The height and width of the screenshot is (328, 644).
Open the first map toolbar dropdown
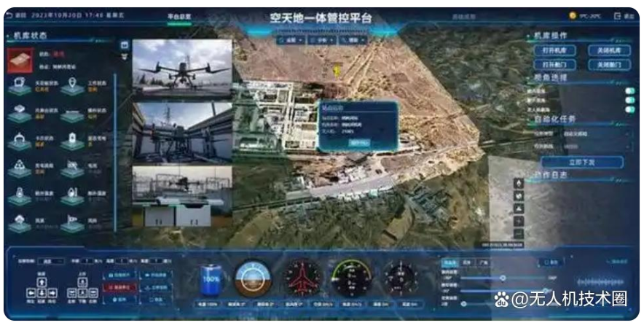(x=291, y=42)
